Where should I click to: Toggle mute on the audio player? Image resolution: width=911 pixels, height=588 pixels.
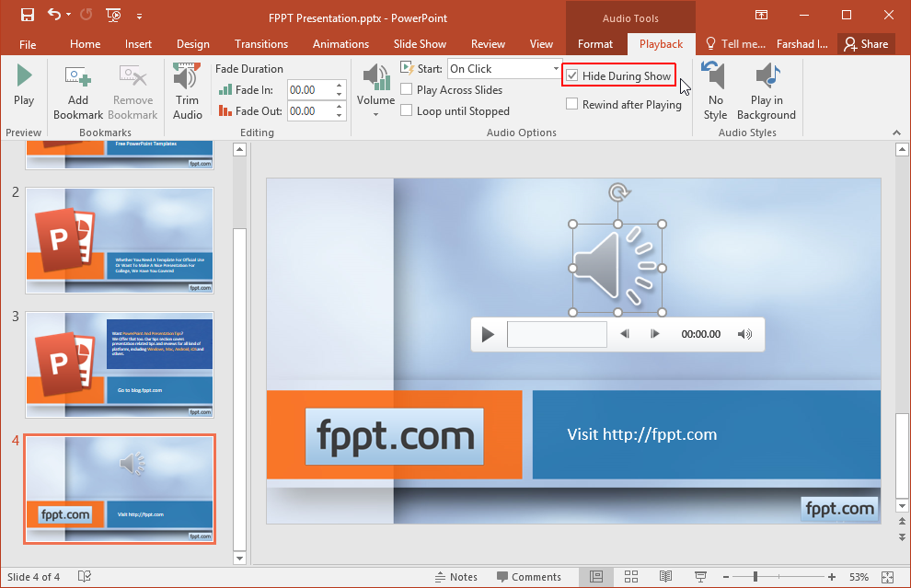click(x=744, y=334)
